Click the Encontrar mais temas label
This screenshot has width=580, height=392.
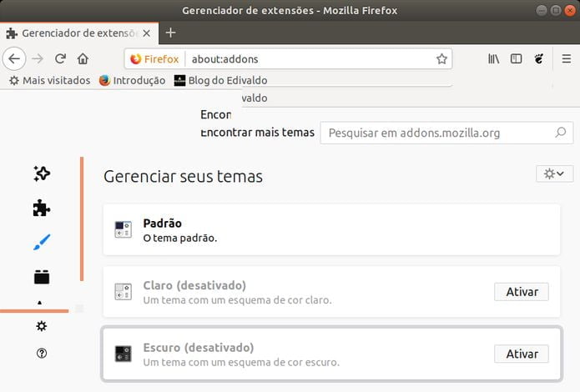[x=257, y=133]
